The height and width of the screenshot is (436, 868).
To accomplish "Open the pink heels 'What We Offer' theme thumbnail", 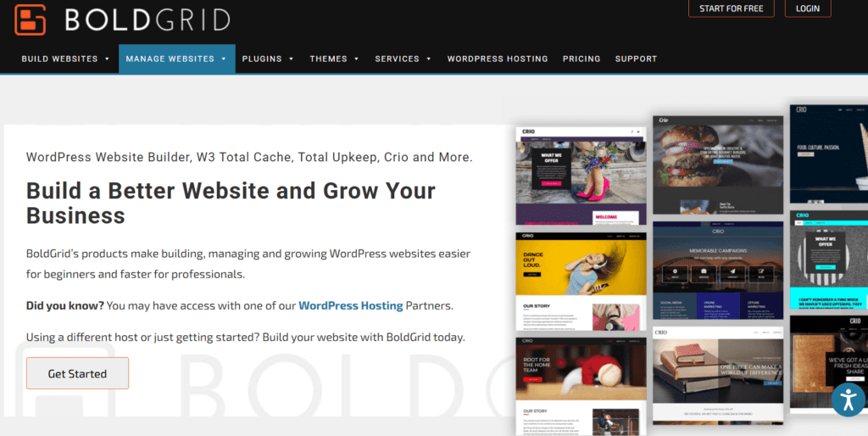I will point(581,176).
